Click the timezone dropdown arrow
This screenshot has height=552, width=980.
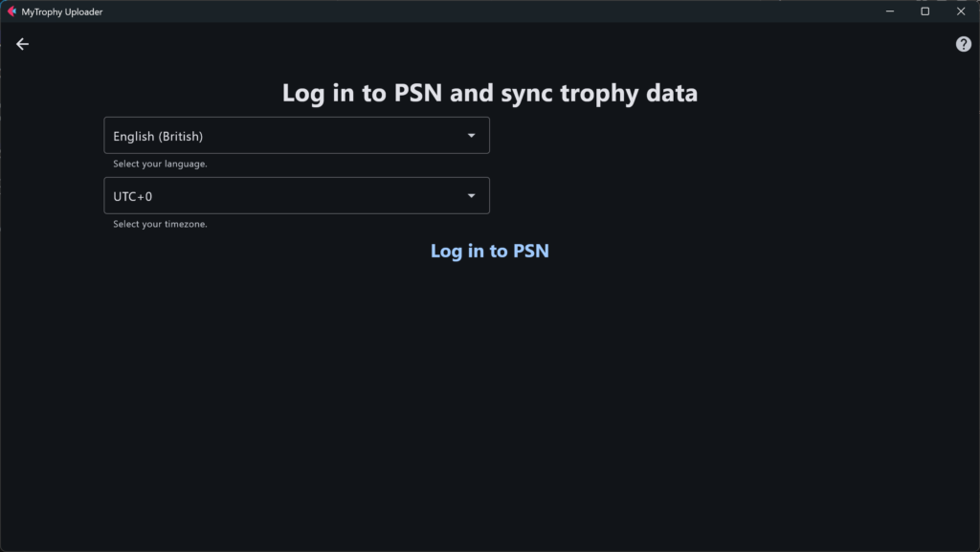(x=471, y=196)
